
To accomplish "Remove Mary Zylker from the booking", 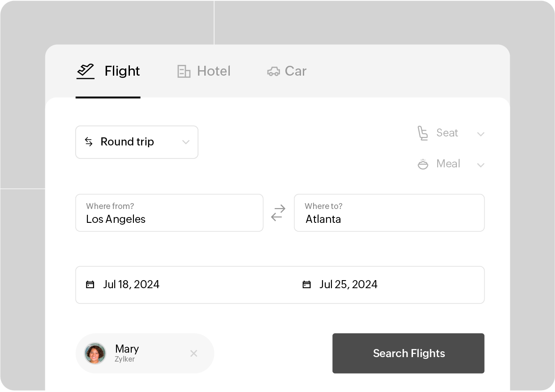I will point(194,353).
